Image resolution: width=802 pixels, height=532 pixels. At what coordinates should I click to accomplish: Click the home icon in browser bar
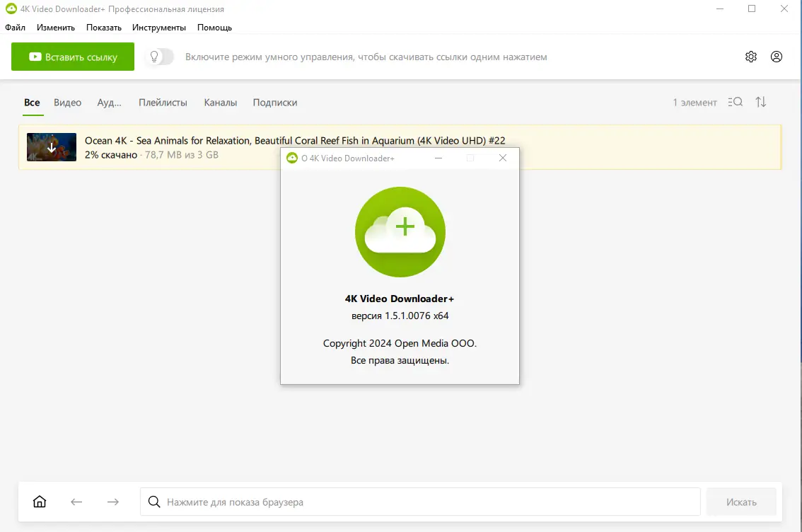[x=40, y=502]
